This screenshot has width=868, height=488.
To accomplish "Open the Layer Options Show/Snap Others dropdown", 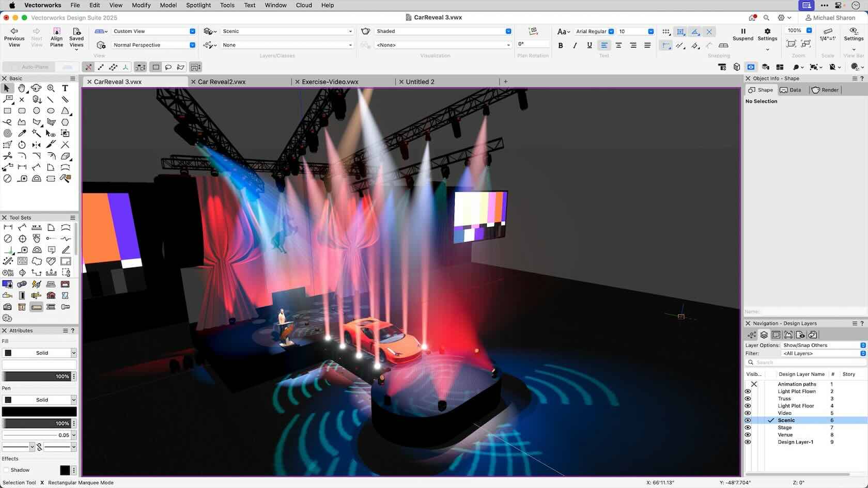I will tap(824, 345).
